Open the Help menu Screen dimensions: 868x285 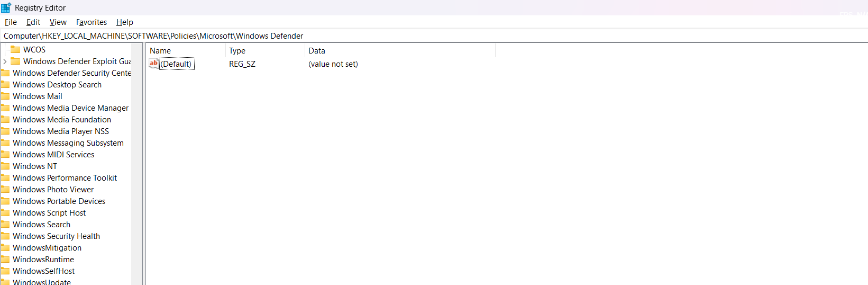click(125, 22)
